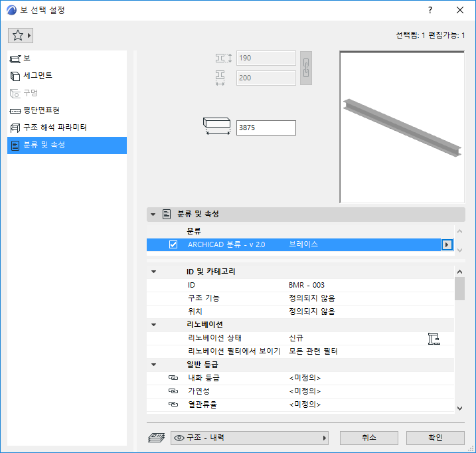The image size is (476, 453).
Task: Click scroll up arrow of properties list
Action: point(460,272)
